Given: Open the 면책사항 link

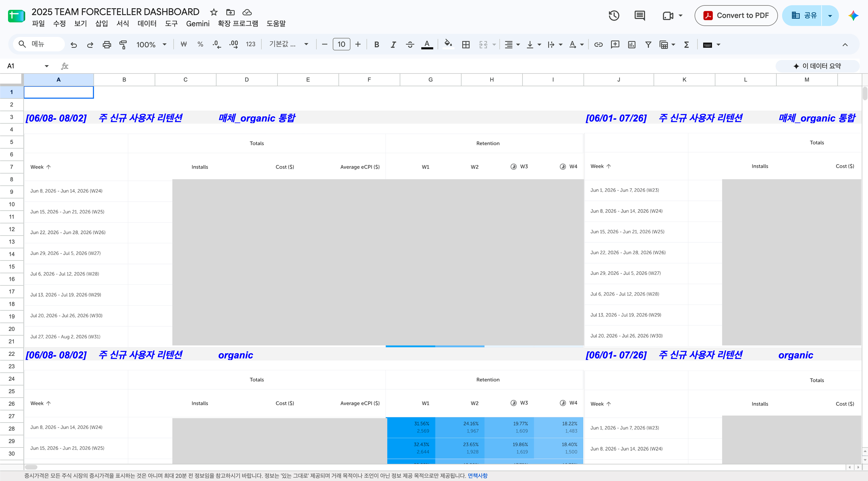Looking at the screenshot, I should click(477, 475).
